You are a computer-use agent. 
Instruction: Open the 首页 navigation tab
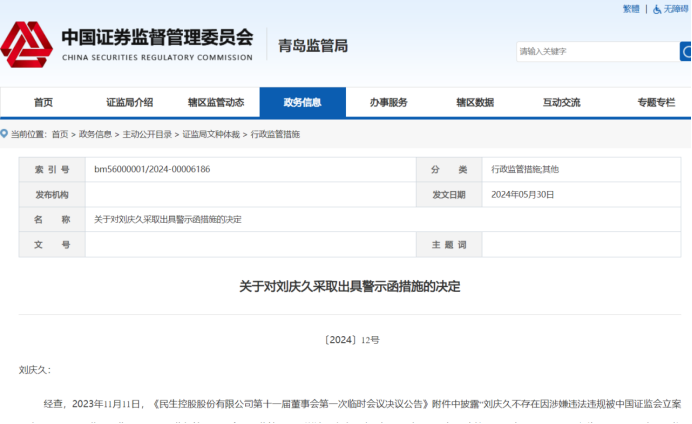click(x=43, y=102)
